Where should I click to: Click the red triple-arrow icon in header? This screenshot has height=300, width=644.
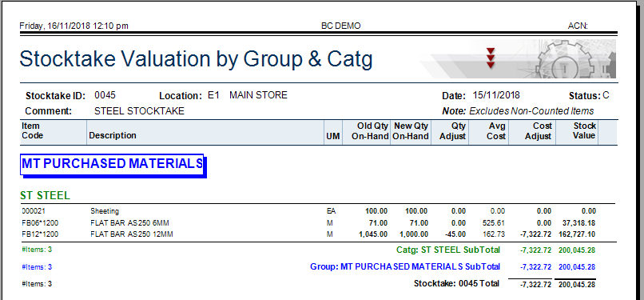click(x=491, y=58)
